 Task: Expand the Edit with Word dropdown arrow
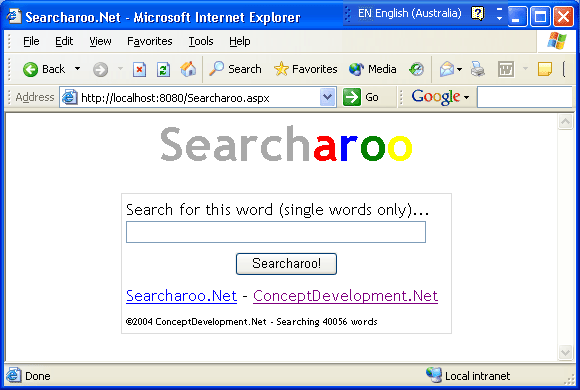525,69
